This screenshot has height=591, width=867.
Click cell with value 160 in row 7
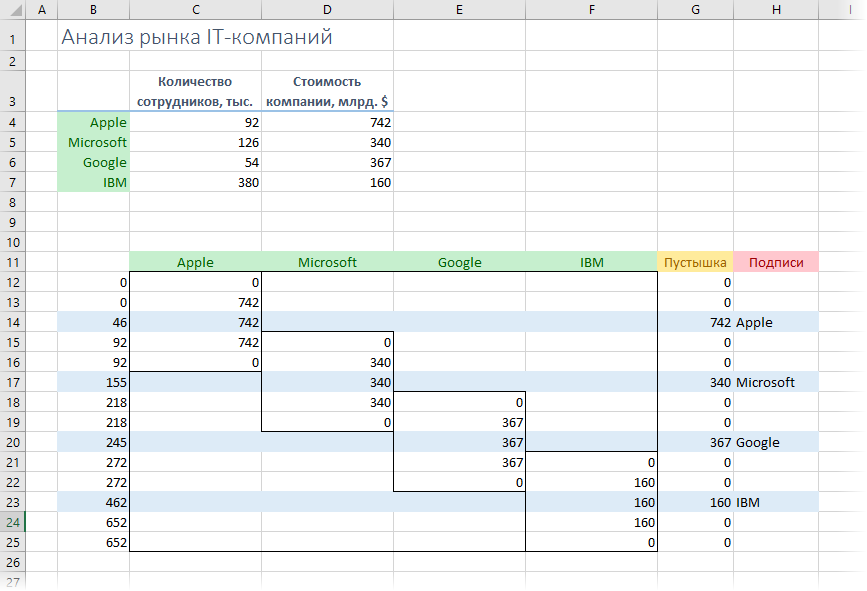[x=327, y=182]
